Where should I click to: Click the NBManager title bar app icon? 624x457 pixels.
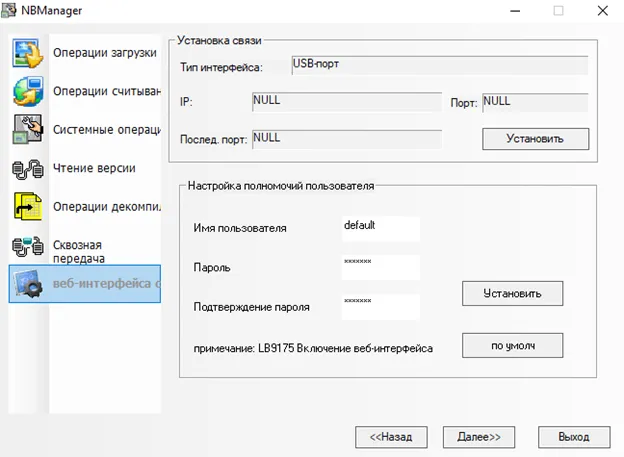point(13,12)
